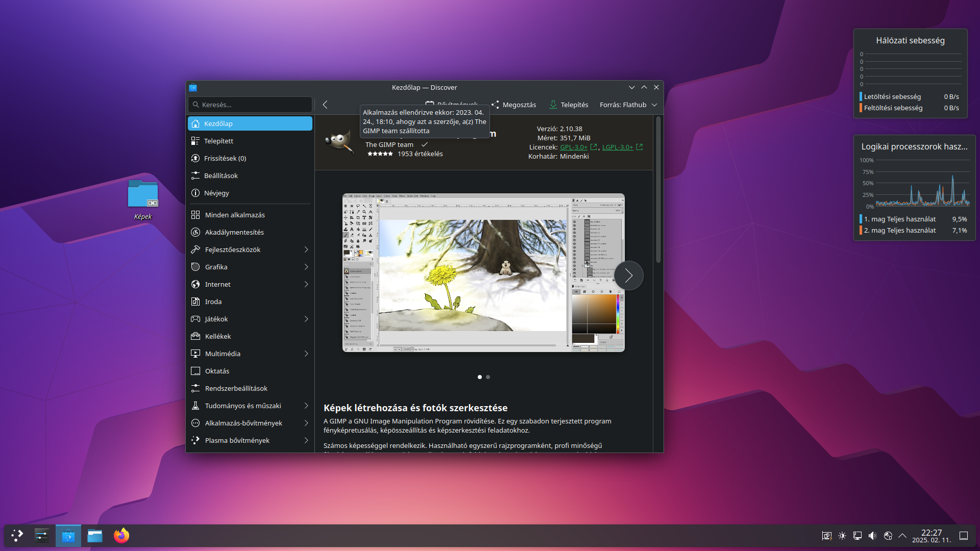Click the Tudományos flask icon

(195, 406)
